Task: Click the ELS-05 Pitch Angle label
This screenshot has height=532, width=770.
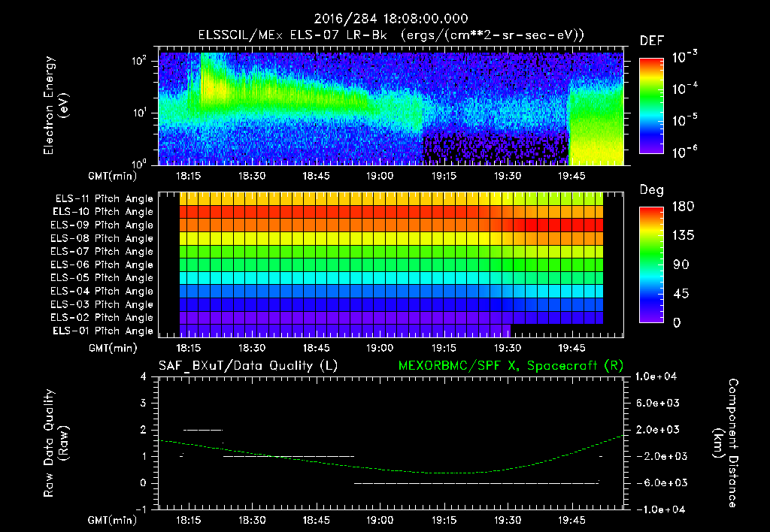Action: [x=102, y=278]
